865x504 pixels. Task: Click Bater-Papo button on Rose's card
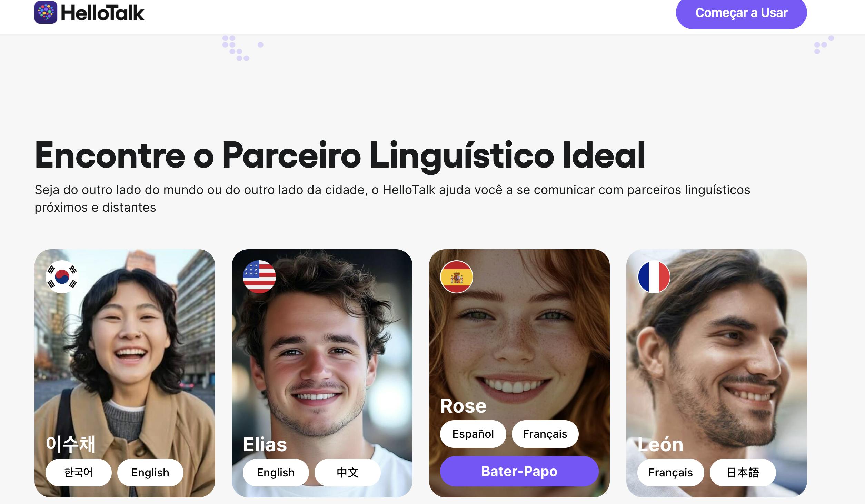click(519, 471)
